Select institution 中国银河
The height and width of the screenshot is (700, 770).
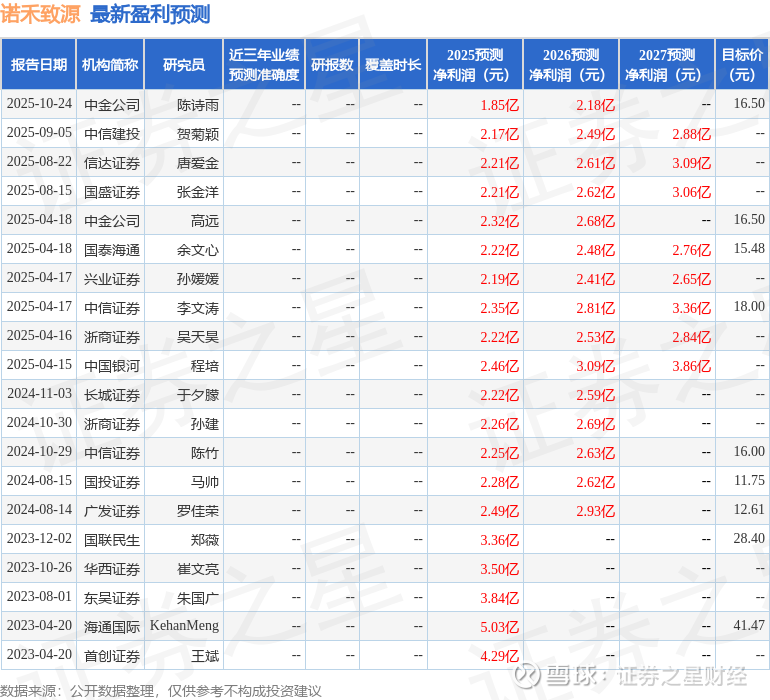[x=112, y=365]
